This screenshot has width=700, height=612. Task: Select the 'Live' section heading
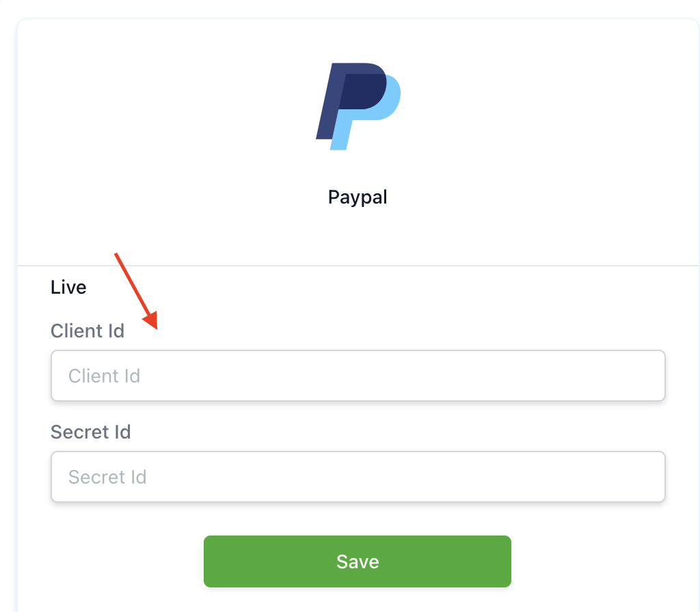pyautogui.click(x=68, y=288)
